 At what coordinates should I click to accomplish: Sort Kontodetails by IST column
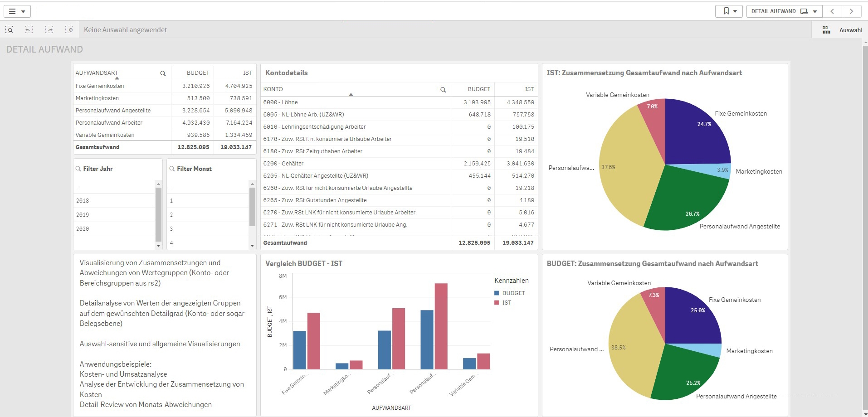pyautogui.click(x=529, y=89)
